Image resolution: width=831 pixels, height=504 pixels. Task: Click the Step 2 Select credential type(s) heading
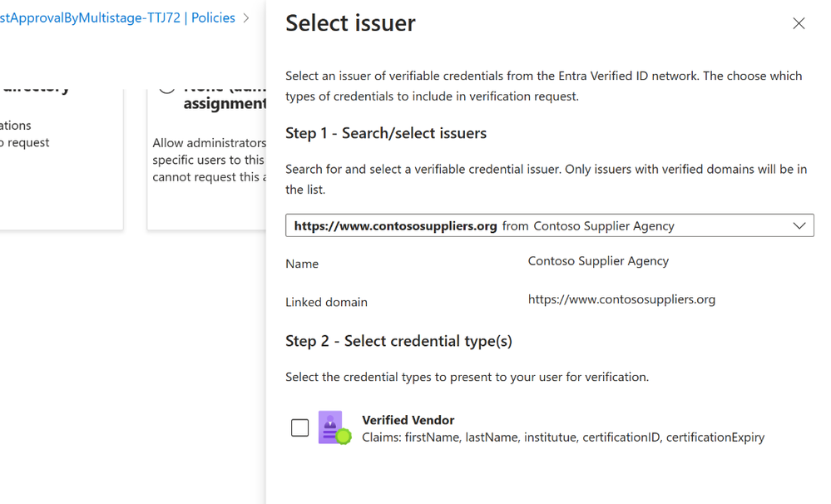398,341
